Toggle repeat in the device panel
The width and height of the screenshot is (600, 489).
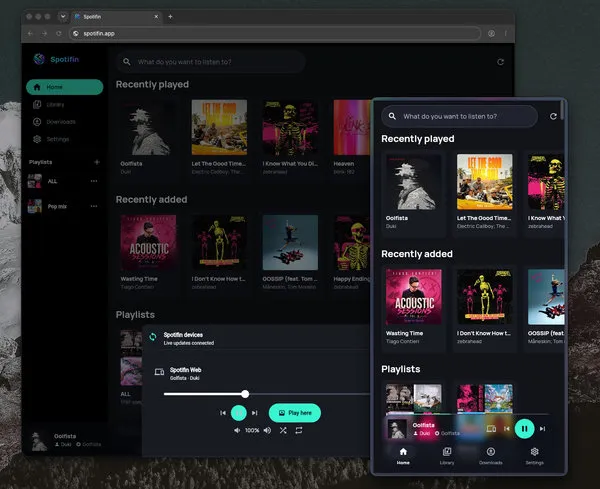click(x=299, y=430)
